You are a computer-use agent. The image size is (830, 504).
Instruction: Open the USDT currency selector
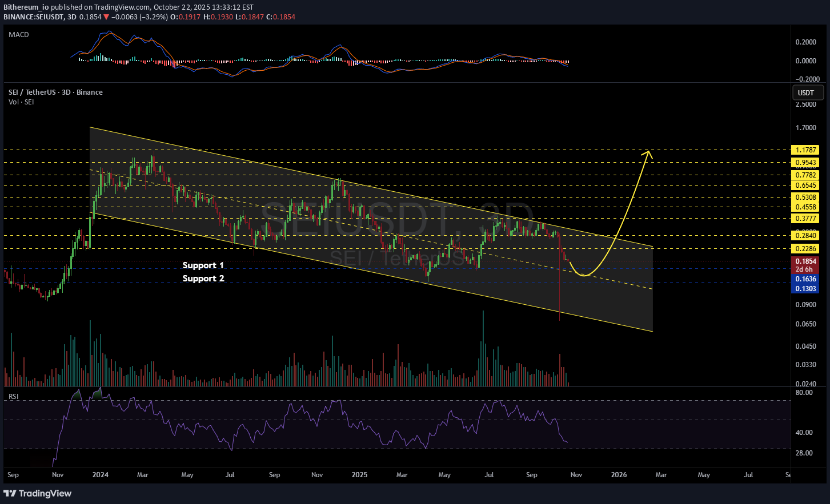806,92
